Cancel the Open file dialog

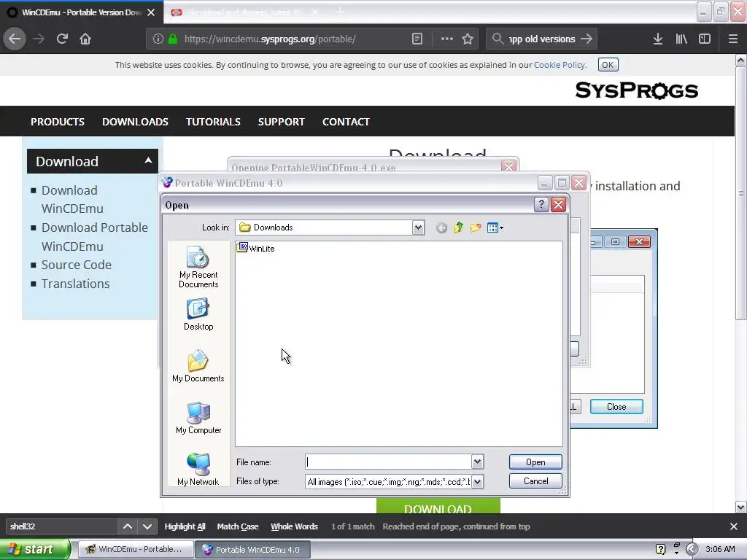(x=535, y=481)
